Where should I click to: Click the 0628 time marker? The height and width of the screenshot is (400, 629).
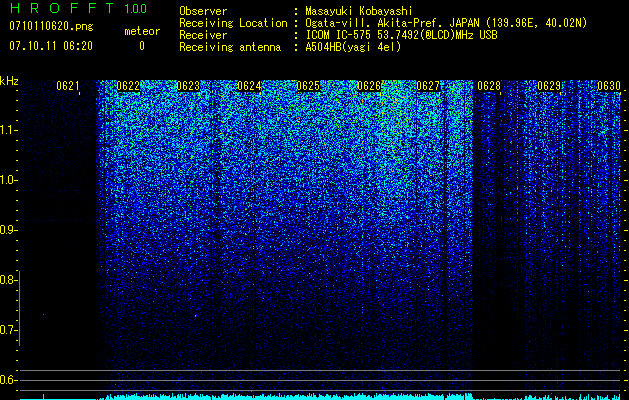pos(489,86)
